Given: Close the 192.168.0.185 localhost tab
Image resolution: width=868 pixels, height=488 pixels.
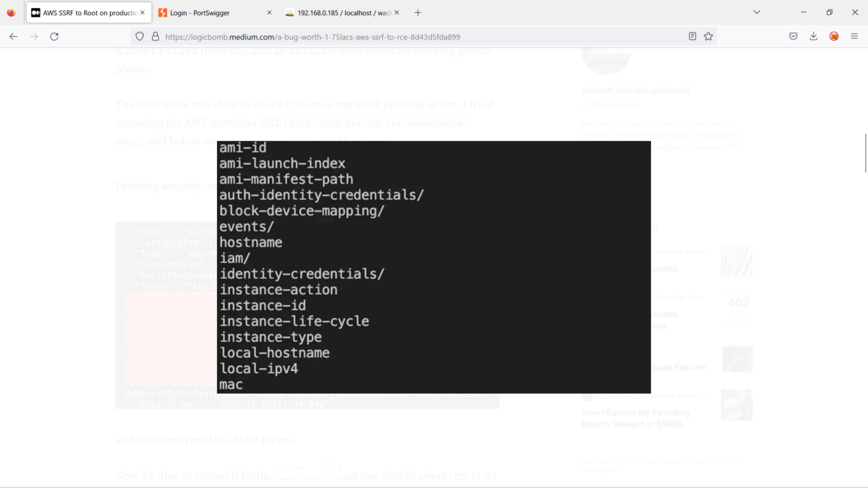Looking at the screenshot, I should (396, 12).
